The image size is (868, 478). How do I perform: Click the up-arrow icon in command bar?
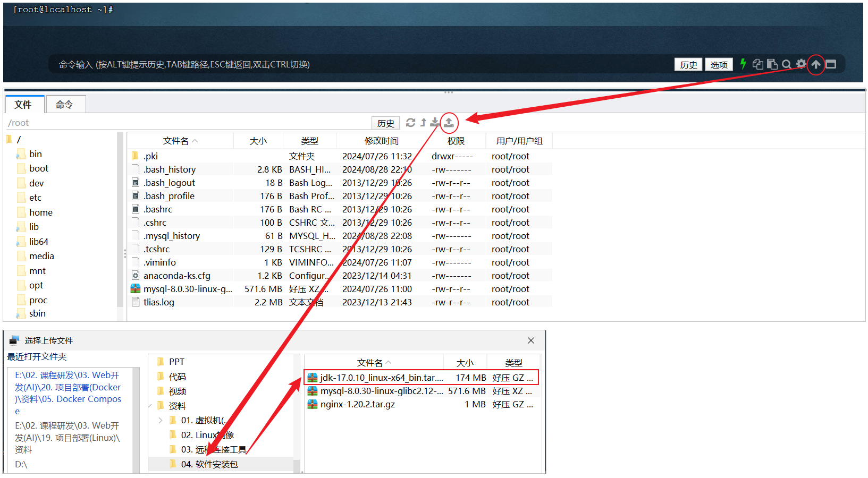click(x=816, y=64)
